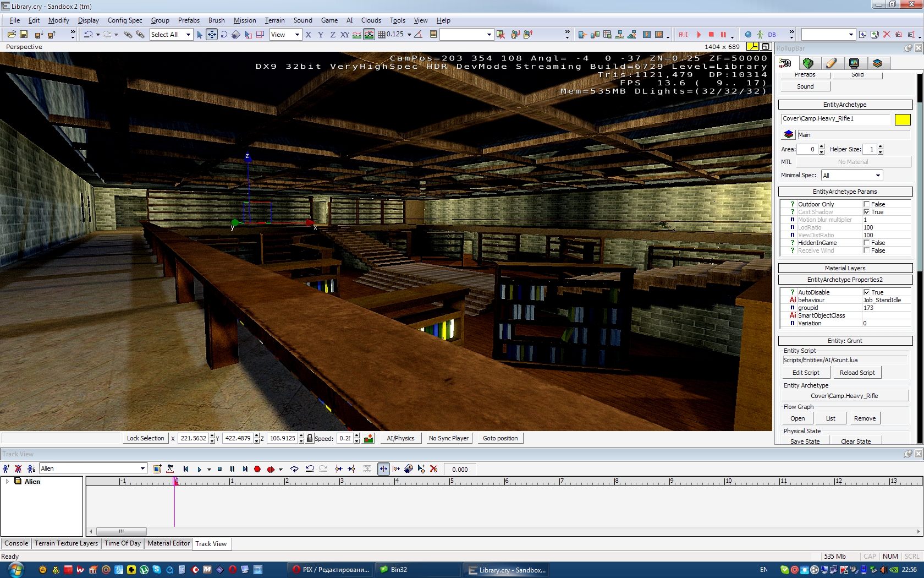924x578 pixels.
Task: Click the Reload Script button
Action: coord(857,373)
